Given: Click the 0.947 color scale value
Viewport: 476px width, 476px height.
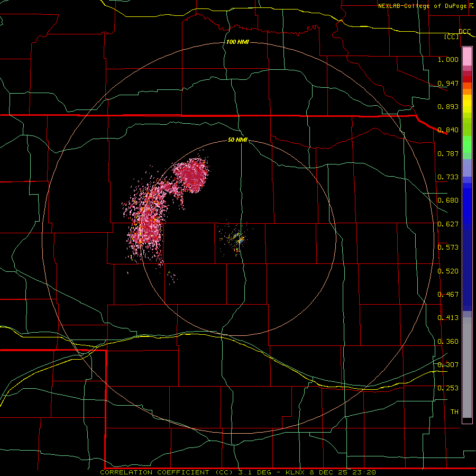Looking at the screenshot, I should pyautogui.click(x=448, y=83).
